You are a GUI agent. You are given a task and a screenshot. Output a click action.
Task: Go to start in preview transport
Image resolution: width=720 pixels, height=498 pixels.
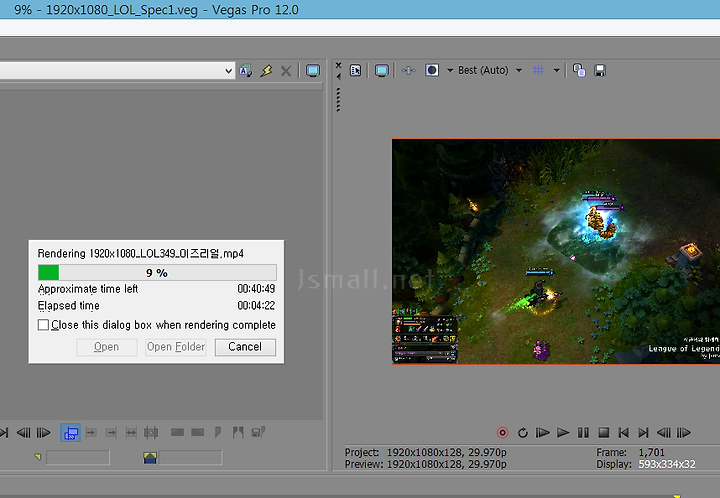[624, 432]
